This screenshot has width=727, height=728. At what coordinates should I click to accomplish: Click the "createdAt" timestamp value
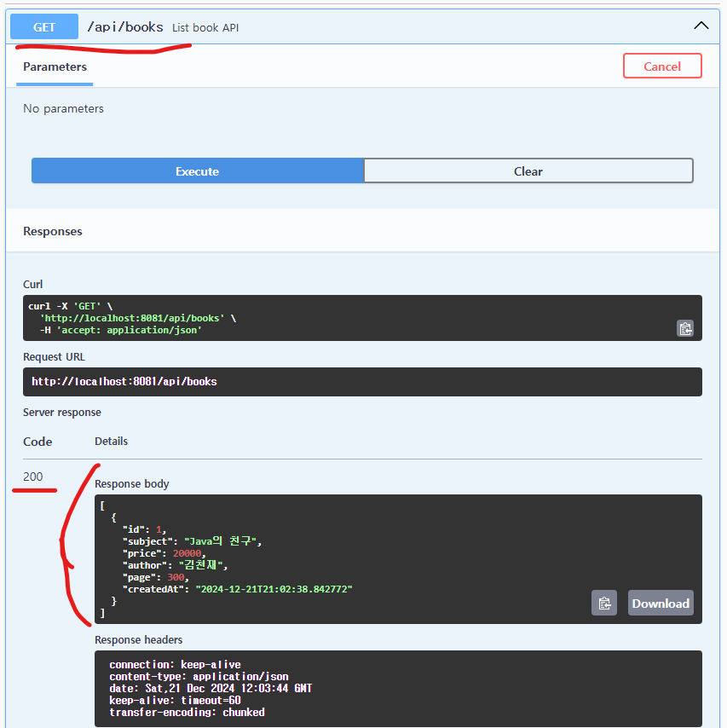tap(274, 589)
